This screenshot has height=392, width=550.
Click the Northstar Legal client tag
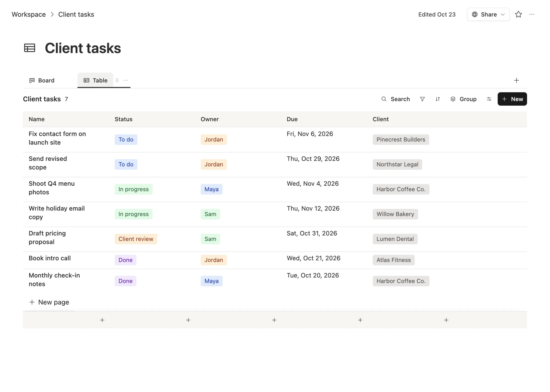coord(398,165)
